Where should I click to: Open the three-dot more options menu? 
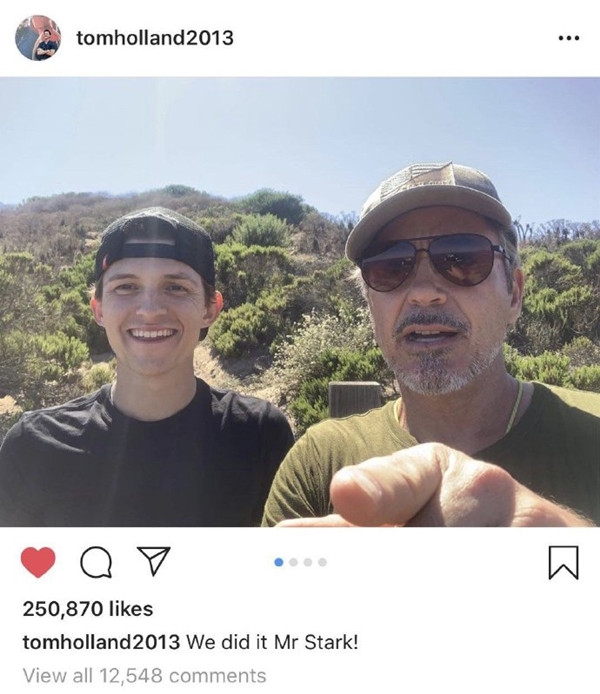click(x=568, y=39)
